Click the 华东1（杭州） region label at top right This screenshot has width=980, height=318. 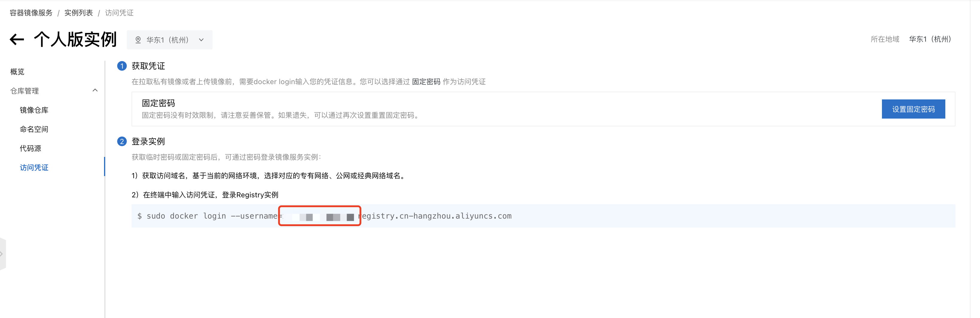pyautogui.click(x=930, y=39)
